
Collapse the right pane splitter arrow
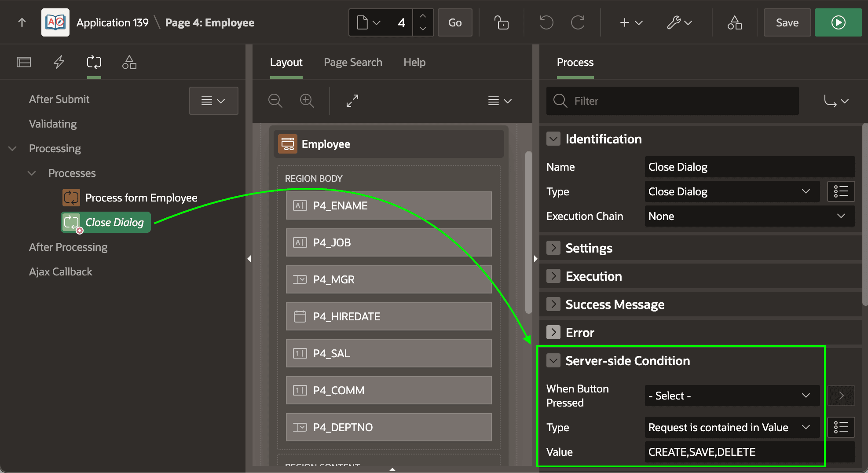click(535, 259)
